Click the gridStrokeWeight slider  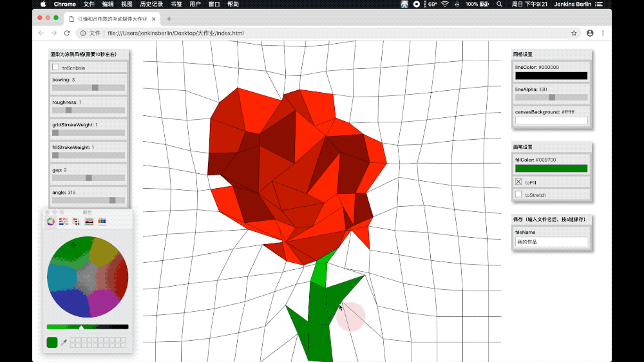[x=88, y=133]
